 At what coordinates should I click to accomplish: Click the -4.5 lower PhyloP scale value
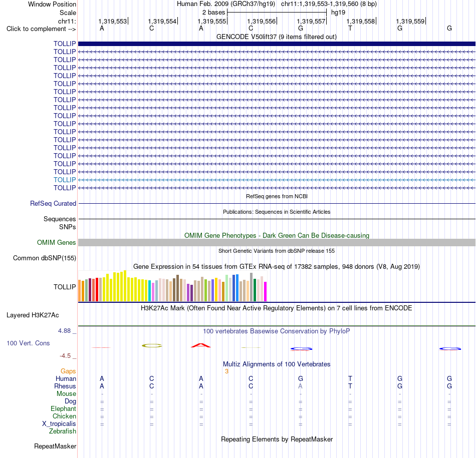[65, 356]
